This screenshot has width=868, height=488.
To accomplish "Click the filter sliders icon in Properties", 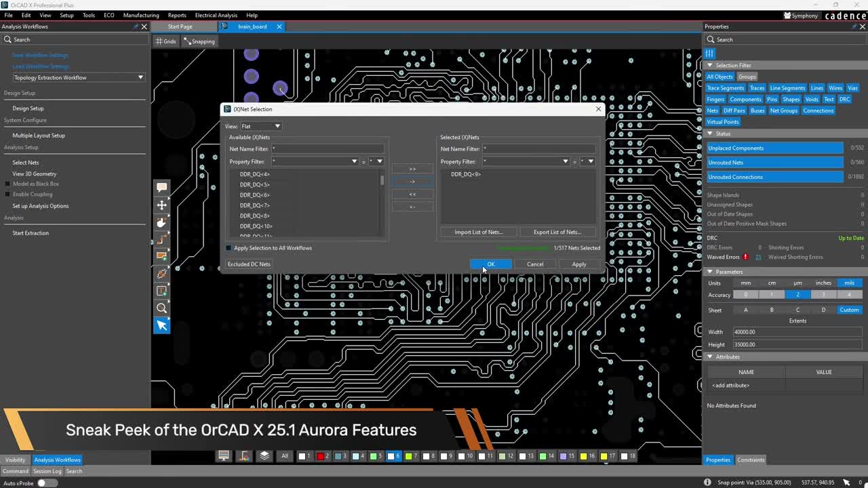I will [x=709, y=53].
